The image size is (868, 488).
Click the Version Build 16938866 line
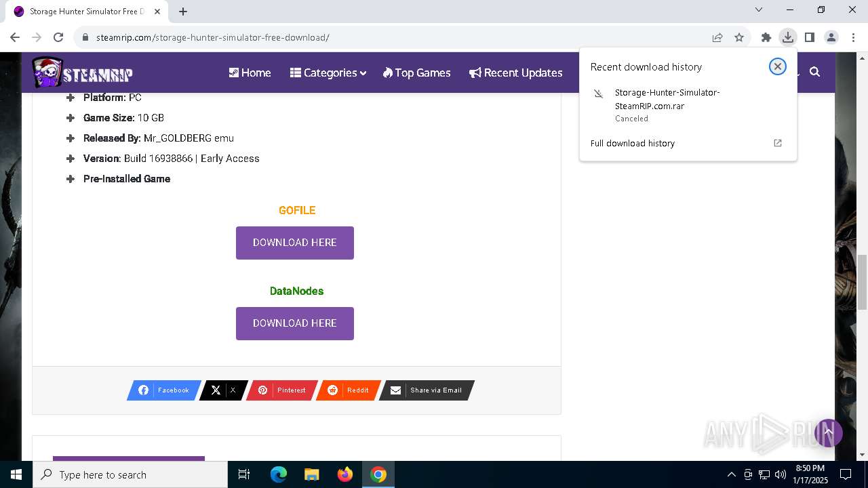[172, 159]
